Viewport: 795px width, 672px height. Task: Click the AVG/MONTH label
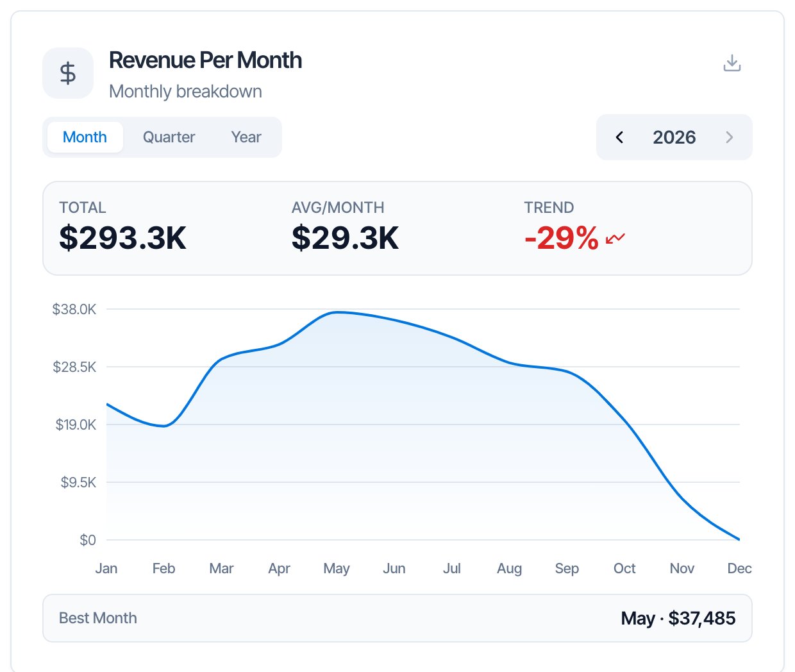[338, 208]
